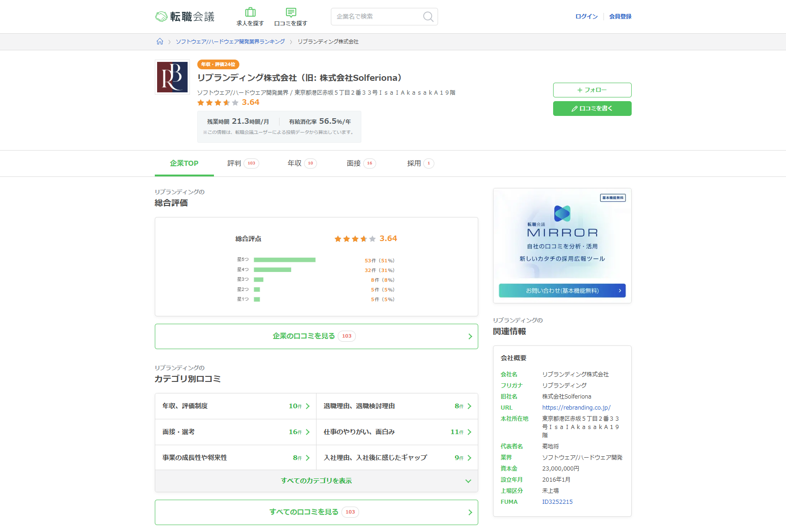Open すべての口コミを見る button
Image resolution: width=786 pixels, height=532 pixels.
pyautogui.click(x=317, y=512)
